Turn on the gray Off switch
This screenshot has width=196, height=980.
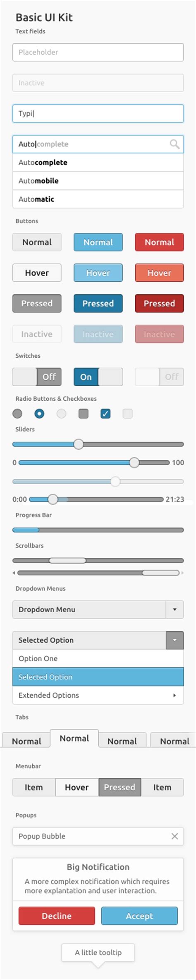tap(37, 377)
